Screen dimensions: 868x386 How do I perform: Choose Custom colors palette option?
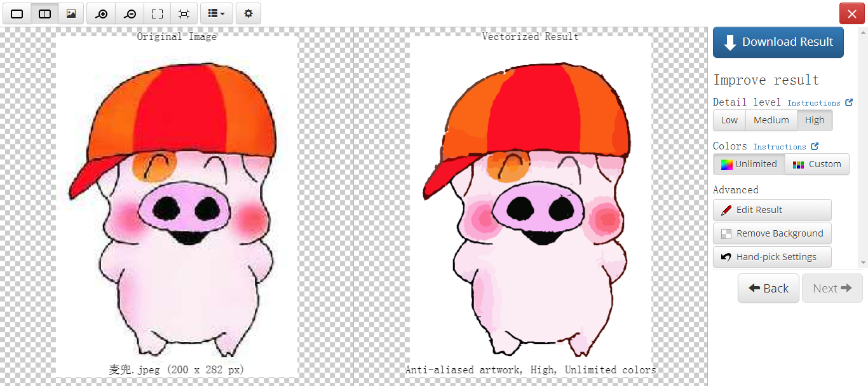click(817, 164)
